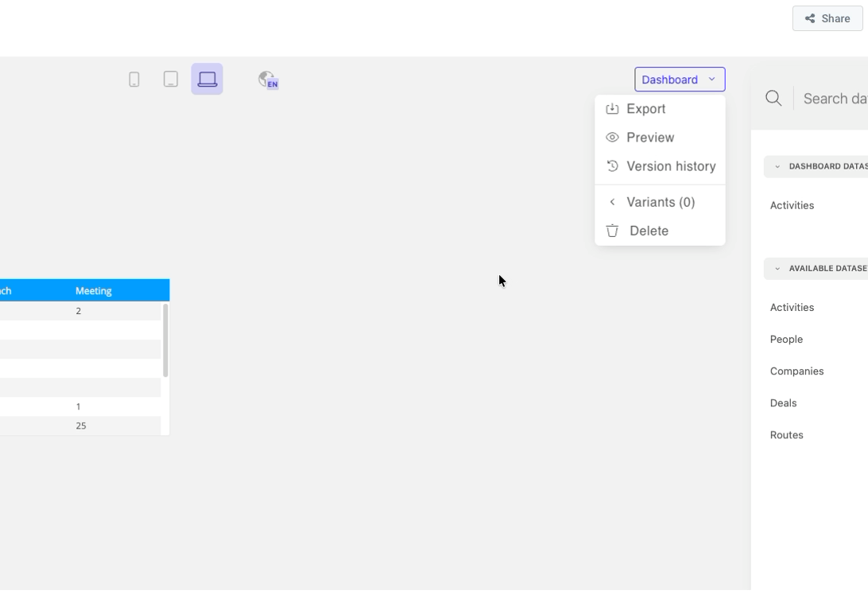868x606 pixels.
Task: Open Version history from the menu
Action: click(660, 166)
